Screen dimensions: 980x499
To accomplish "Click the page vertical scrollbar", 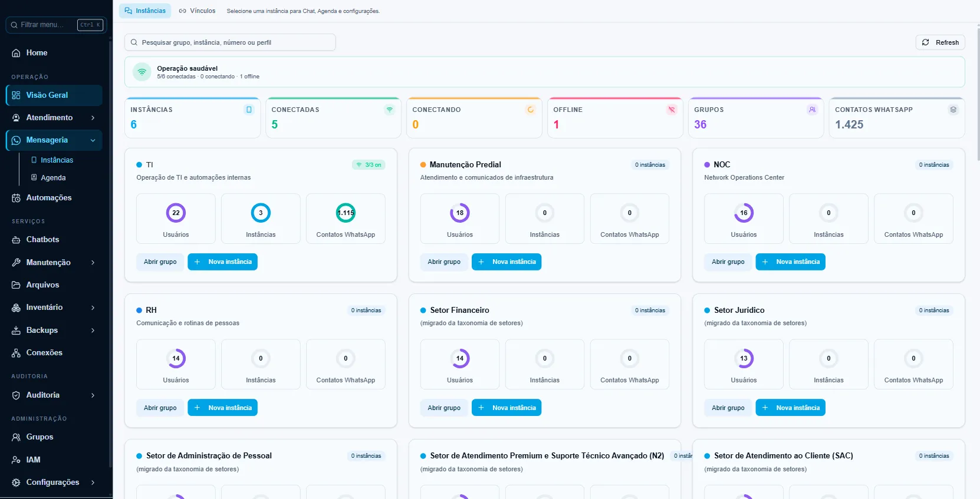I will [978, 94].
